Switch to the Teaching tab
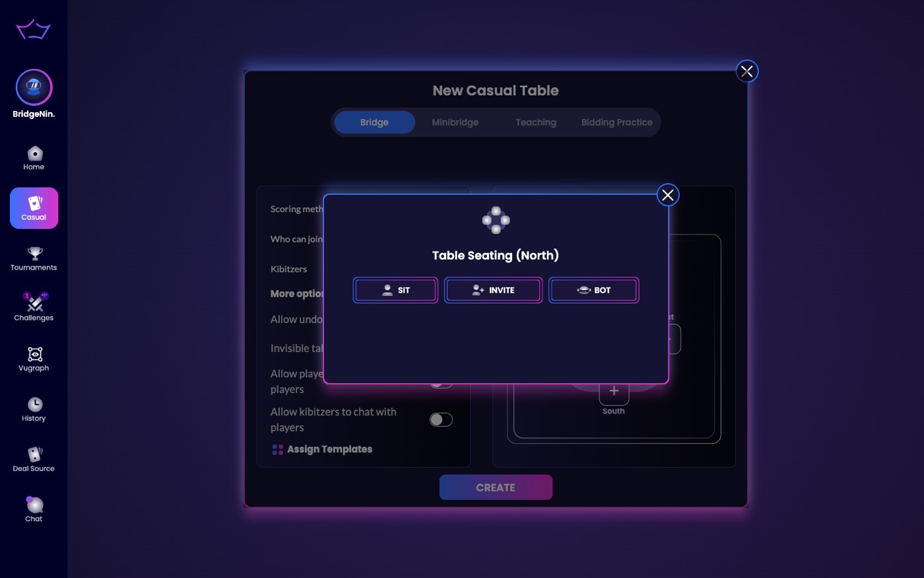 click(536, 122)
